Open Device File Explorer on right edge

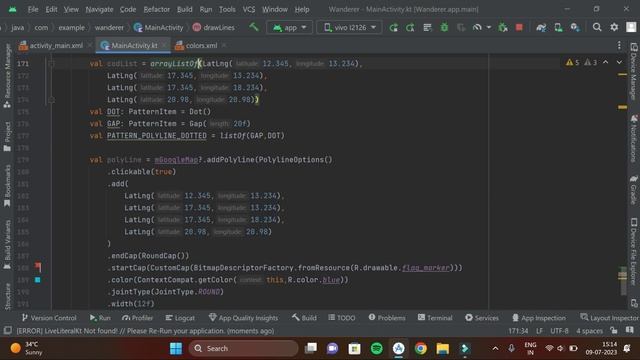(x=634, y=251)
